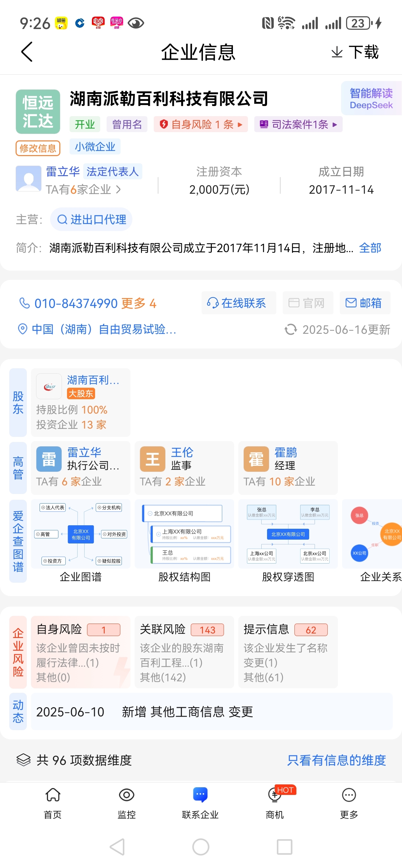This screenshot has height=868, width=402.
Task: Tap registered capital 2,000万(元)
Action: 219,190
